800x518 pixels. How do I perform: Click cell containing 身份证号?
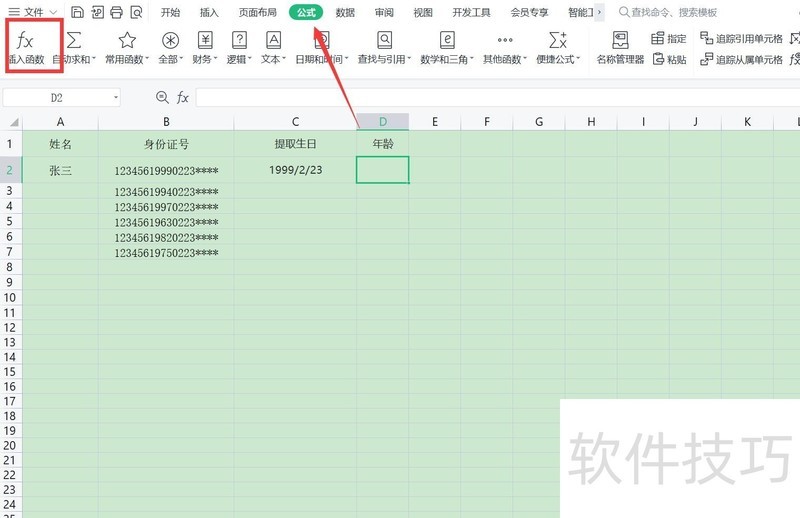click(x=166, y=144)
